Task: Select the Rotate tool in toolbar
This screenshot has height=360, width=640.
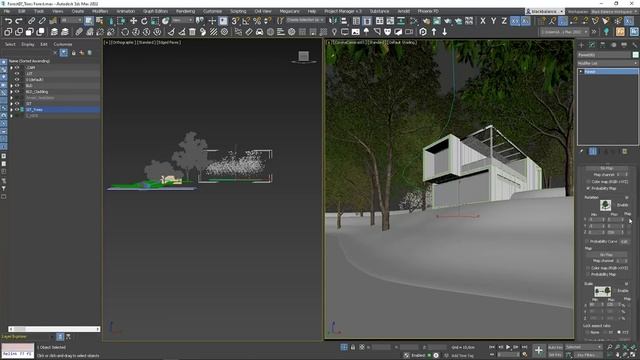Action: (x=144, y=20)
